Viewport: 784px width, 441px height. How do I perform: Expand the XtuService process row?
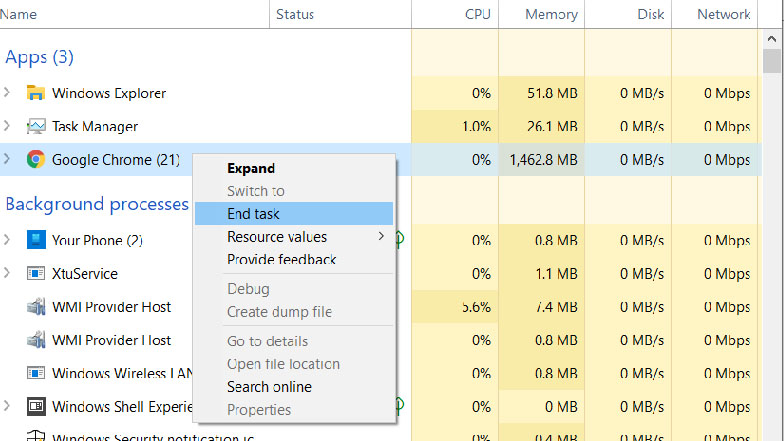point(7,273)
